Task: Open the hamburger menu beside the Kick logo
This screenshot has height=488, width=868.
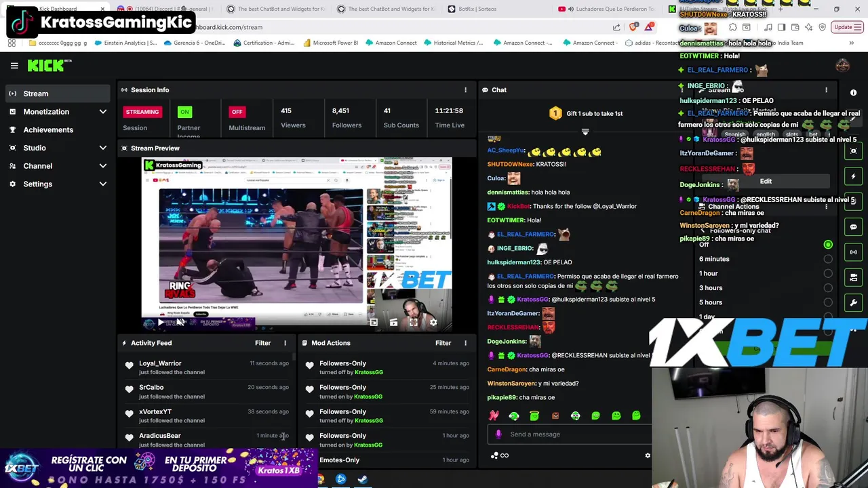Action: pos(14,66)
